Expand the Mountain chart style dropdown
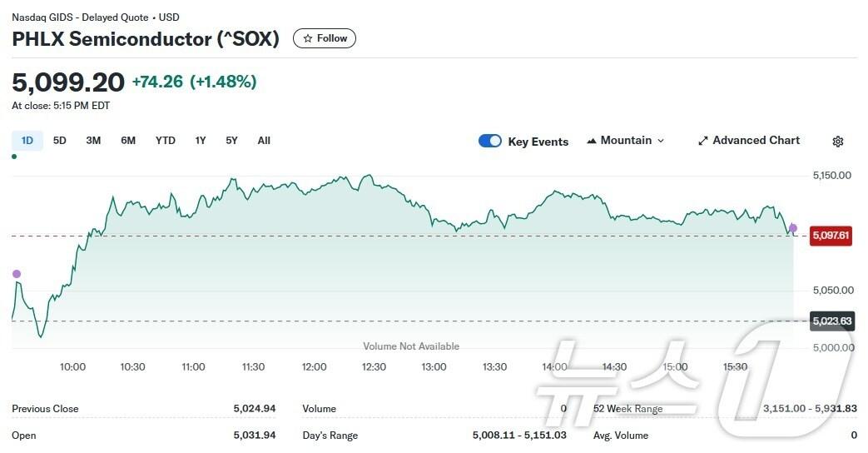This screenshot has width=868, height=453. click(626, 141)
